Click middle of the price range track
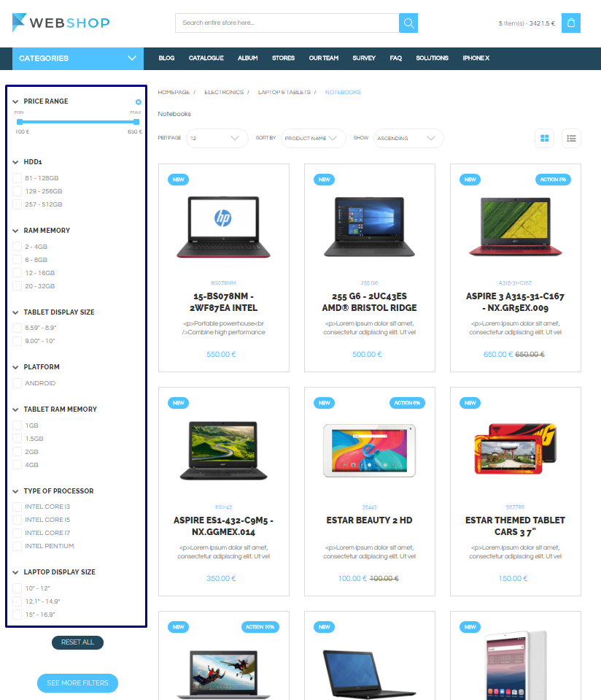Viewport: 601px width, 700px height. (78, 122)
